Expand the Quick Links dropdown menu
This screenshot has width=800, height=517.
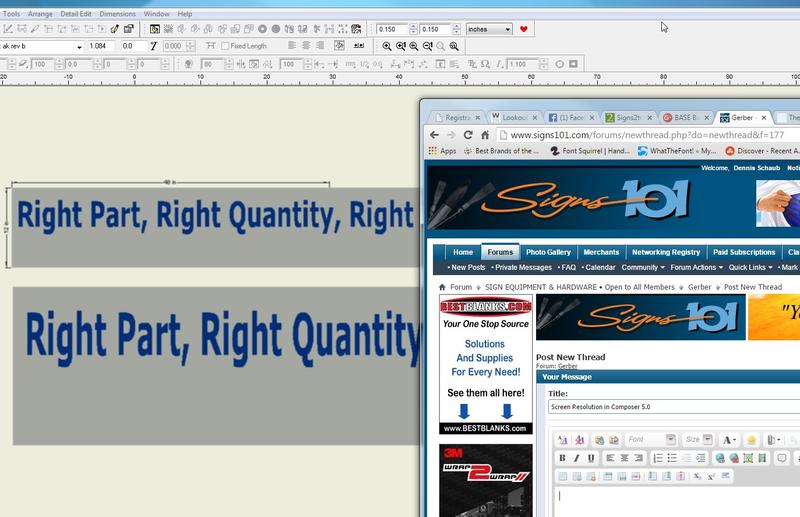coord(751,267)
